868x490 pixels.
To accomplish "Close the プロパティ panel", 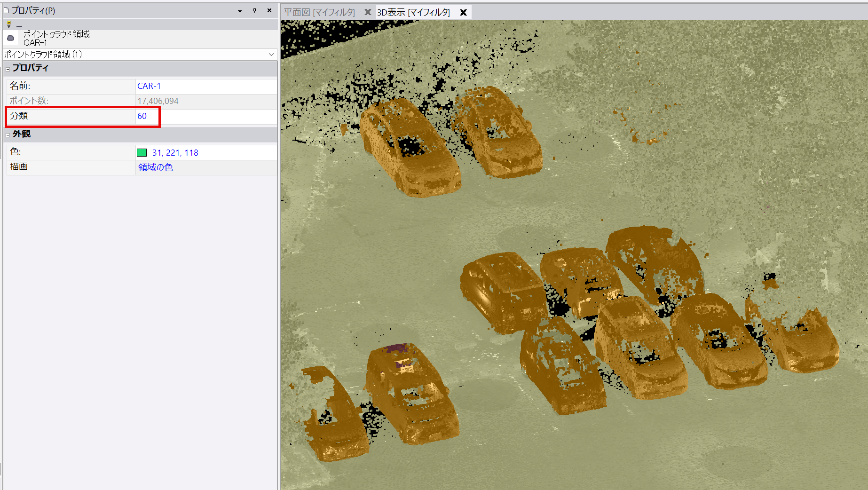I will click(x=269, y=10).
